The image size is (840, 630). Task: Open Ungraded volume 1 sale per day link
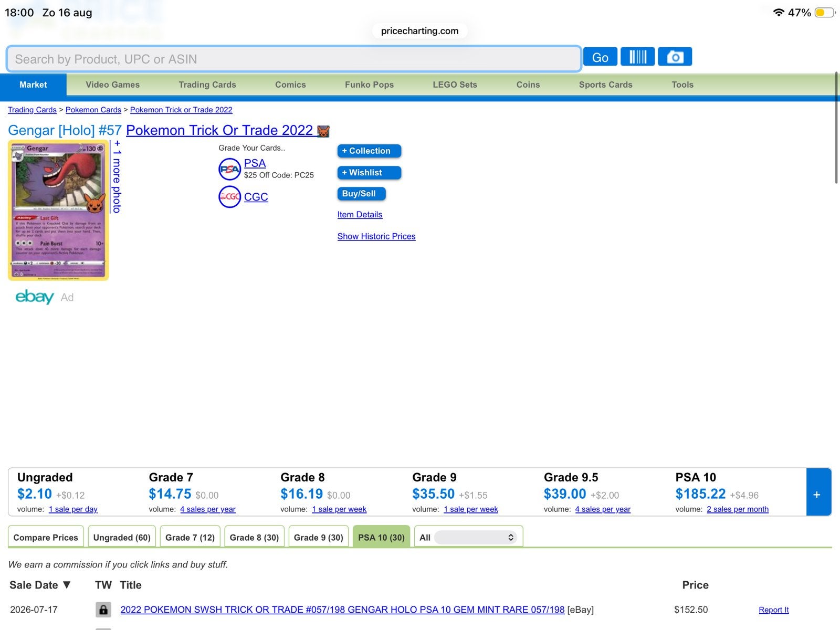point(73,509)
